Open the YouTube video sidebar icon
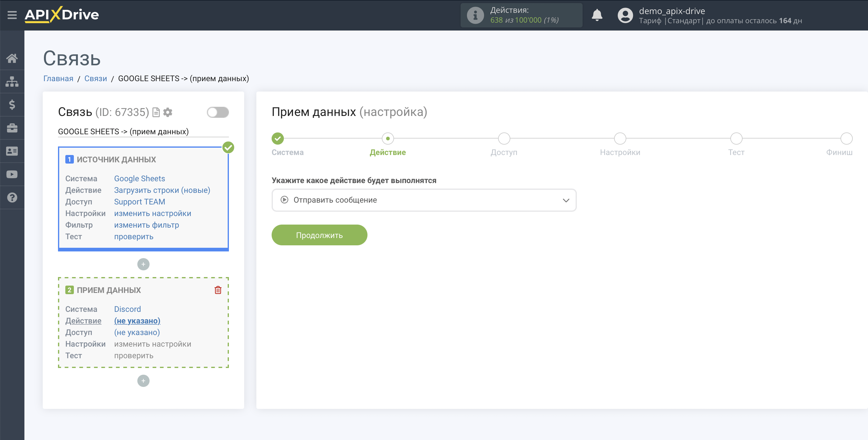This screenshot has width=868, height=440. (12, 175)
